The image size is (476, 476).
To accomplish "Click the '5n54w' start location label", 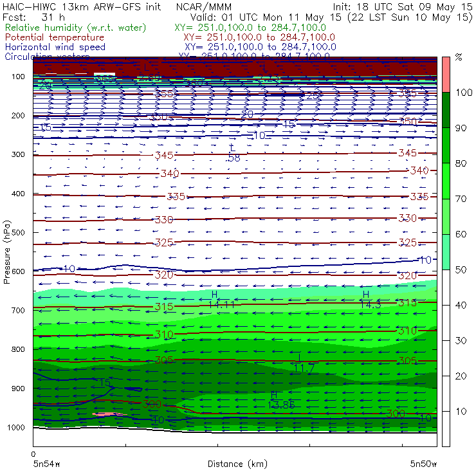I will (47, 464).
